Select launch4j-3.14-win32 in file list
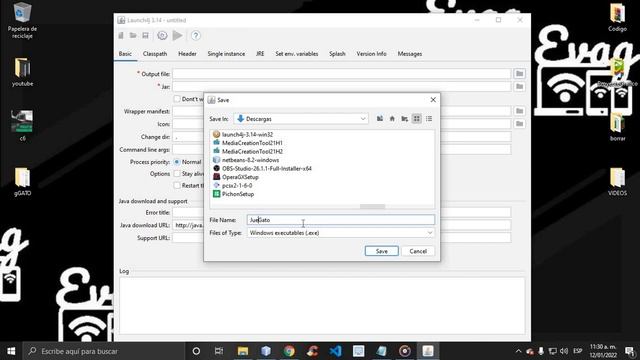Image resolution: width=640 pixels, height=360 pixels. (243, 134)
